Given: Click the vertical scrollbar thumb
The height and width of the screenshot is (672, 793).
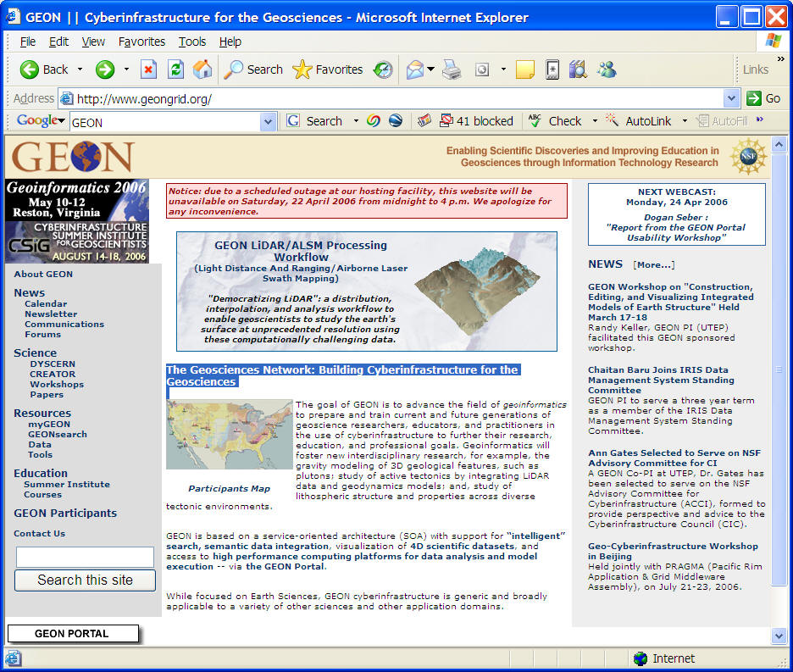Looking at the screenshot, I should coord(779,369).
